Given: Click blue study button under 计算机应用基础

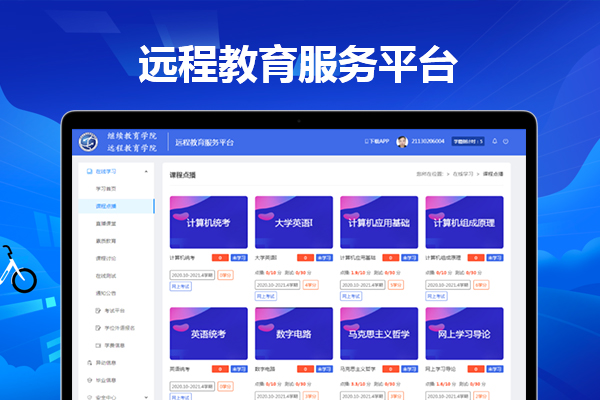Looking at the screenshot, I should click(409, 258).
